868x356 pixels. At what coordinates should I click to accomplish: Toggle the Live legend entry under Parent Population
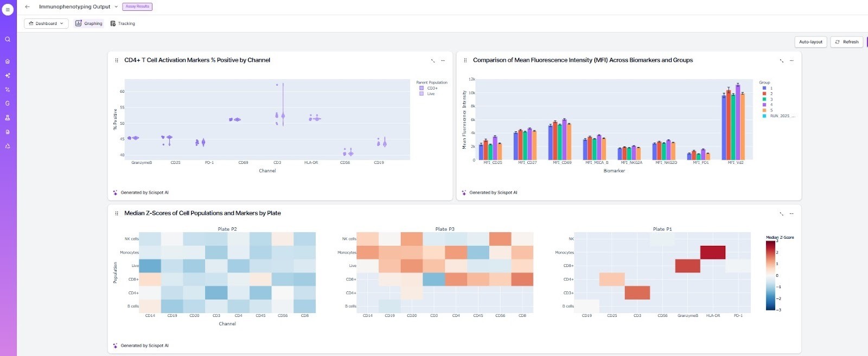click(x=427, y=94)
